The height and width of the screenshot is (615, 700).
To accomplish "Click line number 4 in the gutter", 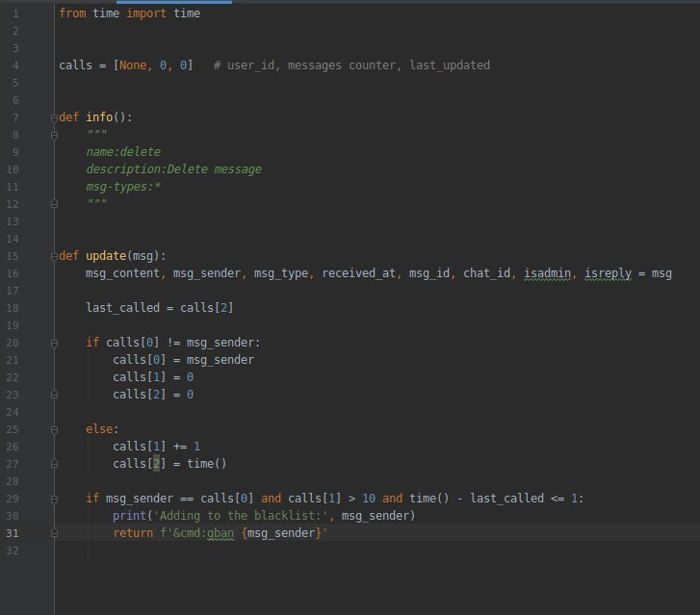I will click(15, 65).
